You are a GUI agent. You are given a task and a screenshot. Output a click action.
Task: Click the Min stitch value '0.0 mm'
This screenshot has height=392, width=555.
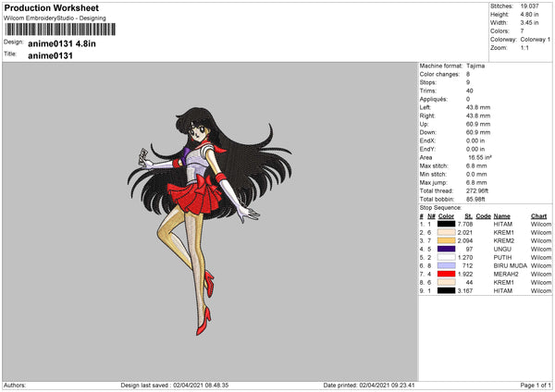pyautogui.click(x=476, y=174)
